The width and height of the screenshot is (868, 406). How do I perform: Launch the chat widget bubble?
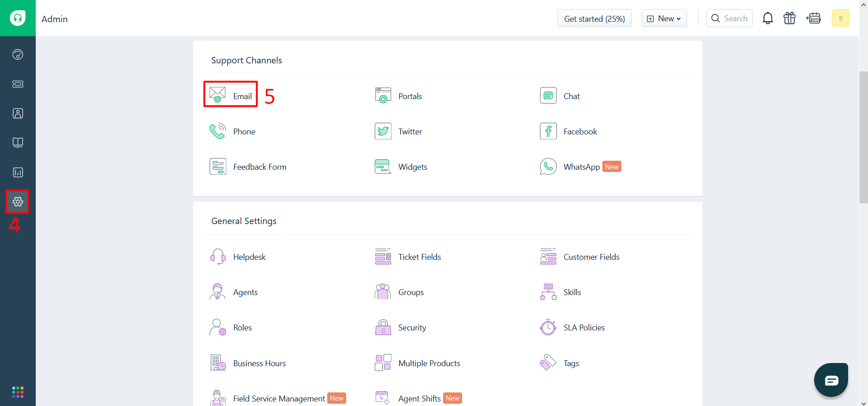[x=831, y=380]
